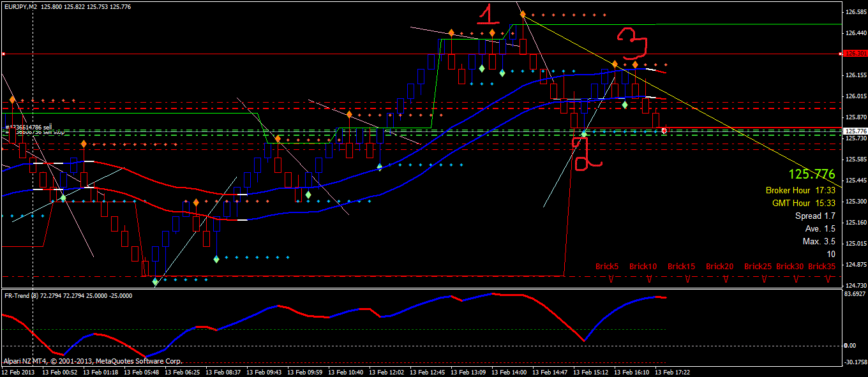
Task: Click the red marker at the end of the current price line
Action: (x=664, y=131)
